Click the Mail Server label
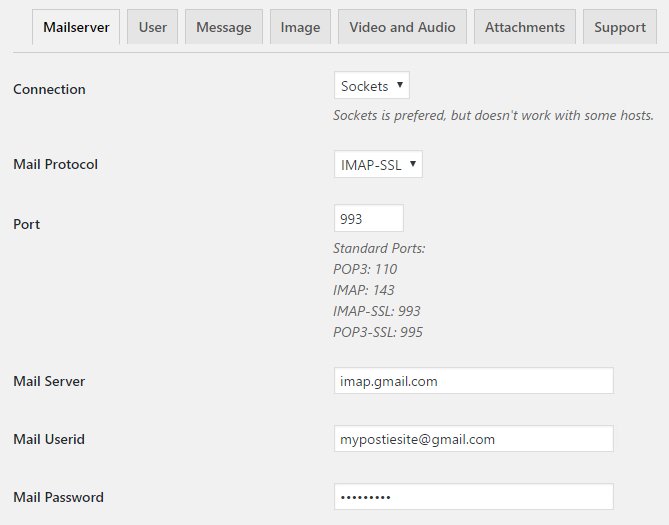Viewport: 669px width, 525px height. click(x=49, y=381)
